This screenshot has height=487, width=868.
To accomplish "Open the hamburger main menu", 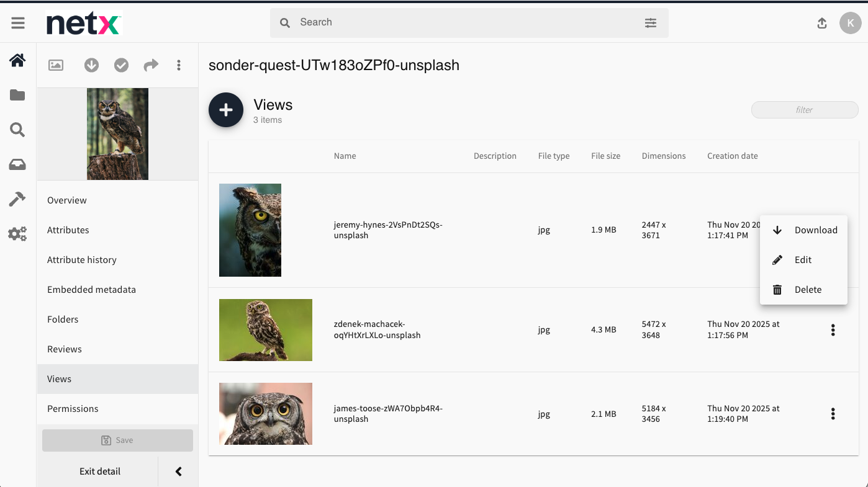I will pos(18,23).
